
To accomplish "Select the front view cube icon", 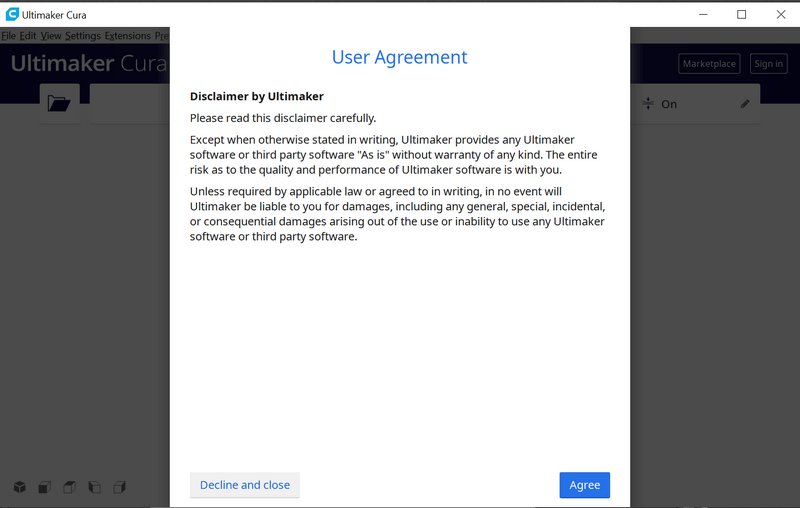I will point(44,487).
